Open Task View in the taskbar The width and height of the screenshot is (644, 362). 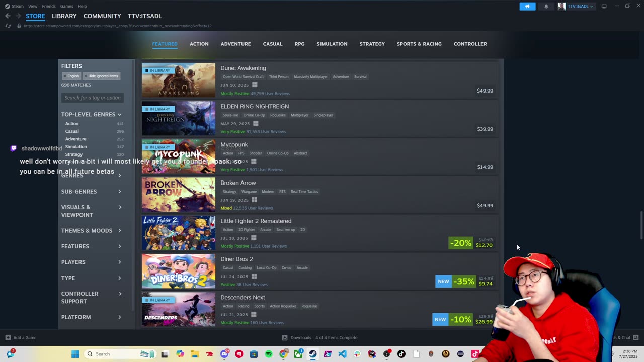point(165,354)
